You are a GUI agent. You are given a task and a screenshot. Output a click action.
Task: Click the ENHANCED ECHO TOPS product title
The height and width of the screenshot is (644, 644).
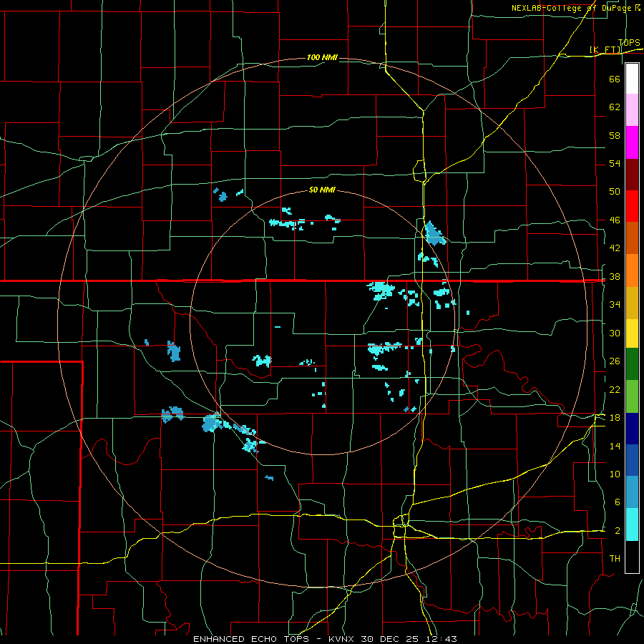(251, 639)
